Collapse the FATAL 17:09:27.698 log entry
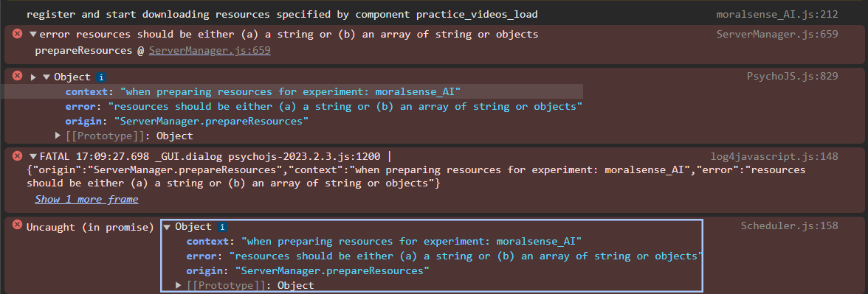This screenshot has height=294, width=868. pos(33,156)
